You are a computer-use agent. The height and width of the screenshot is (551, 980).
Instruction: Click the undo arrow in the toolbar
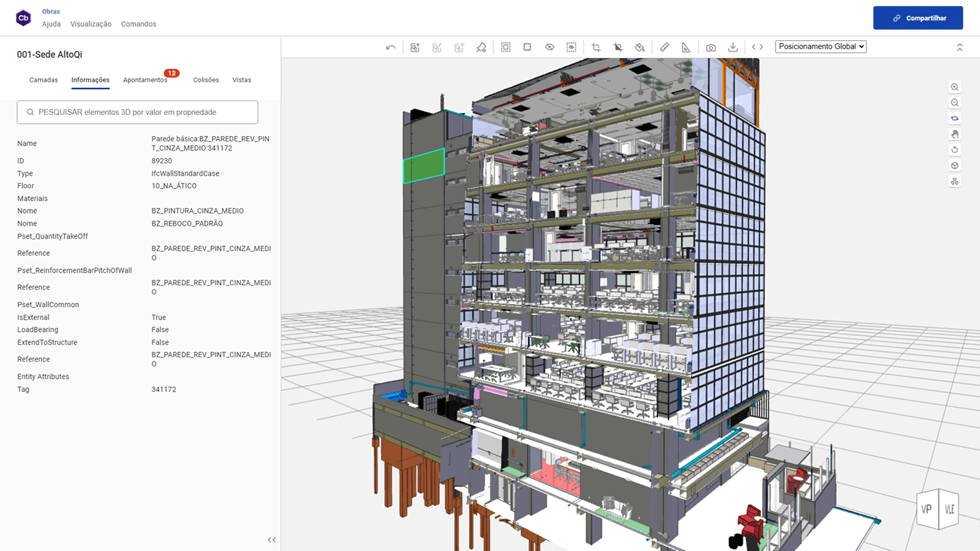[391, 47]
